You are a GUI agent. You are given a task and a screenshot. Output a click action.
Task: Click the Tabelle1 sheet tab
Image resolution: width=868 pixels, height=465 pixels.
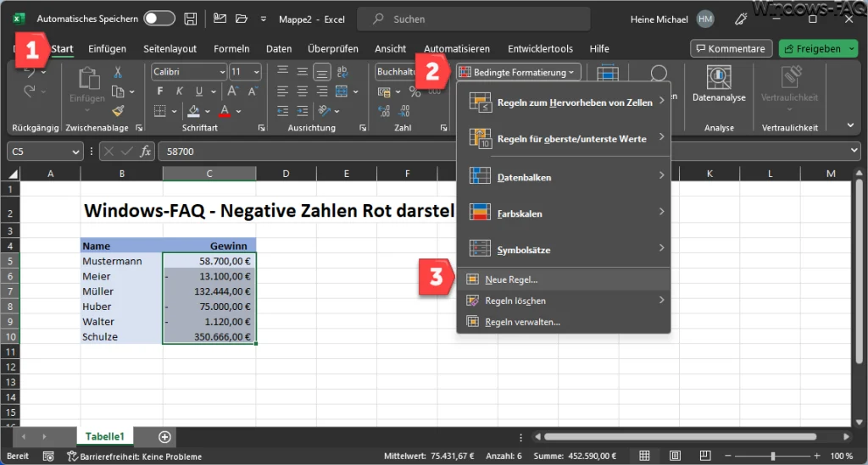tap(104, 437)
